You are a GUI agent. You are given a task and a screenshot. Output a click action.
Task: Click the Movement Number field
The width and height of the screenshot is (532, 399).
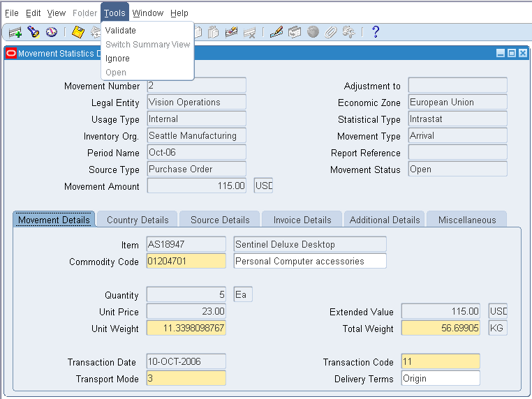197,85
